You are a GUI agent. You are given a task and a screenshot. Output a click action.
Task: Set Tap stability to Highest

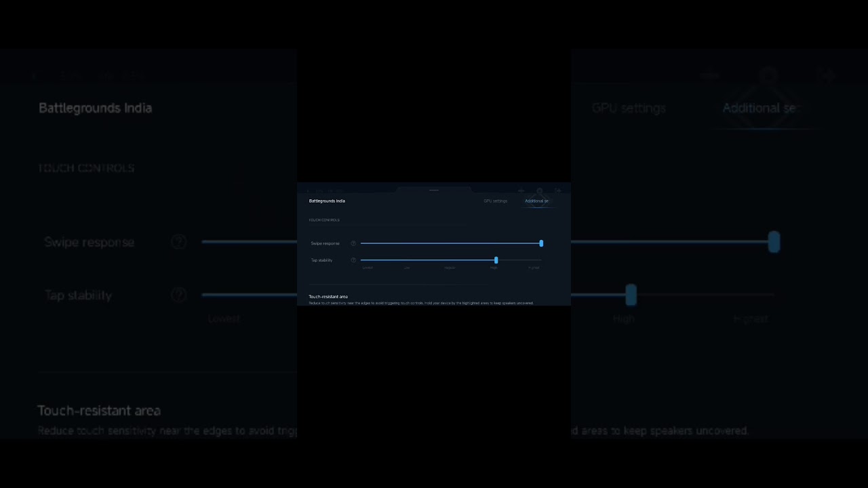(534, 268)
